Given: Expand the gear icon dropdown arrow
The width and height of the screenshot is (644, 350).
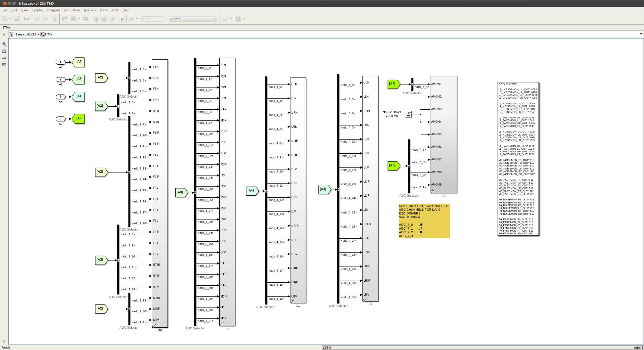Looking at the screenshot, I should pos(79,19).
